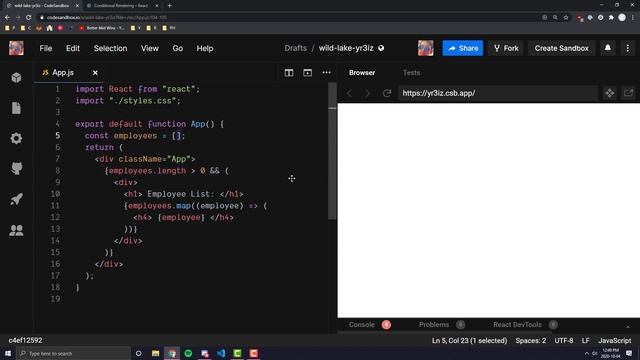Change language mode via JavaScript status
The height and width of the screenshot is (360, 640).
coord(615,340)
